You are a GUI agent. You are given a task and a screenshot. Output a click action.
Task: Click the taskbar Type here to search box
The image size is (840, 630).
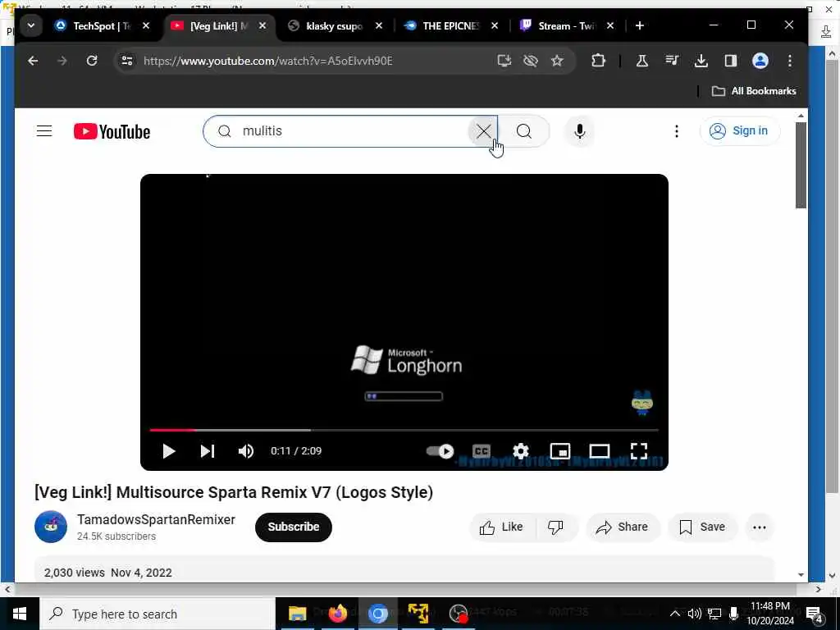click(x=157, y=614)
